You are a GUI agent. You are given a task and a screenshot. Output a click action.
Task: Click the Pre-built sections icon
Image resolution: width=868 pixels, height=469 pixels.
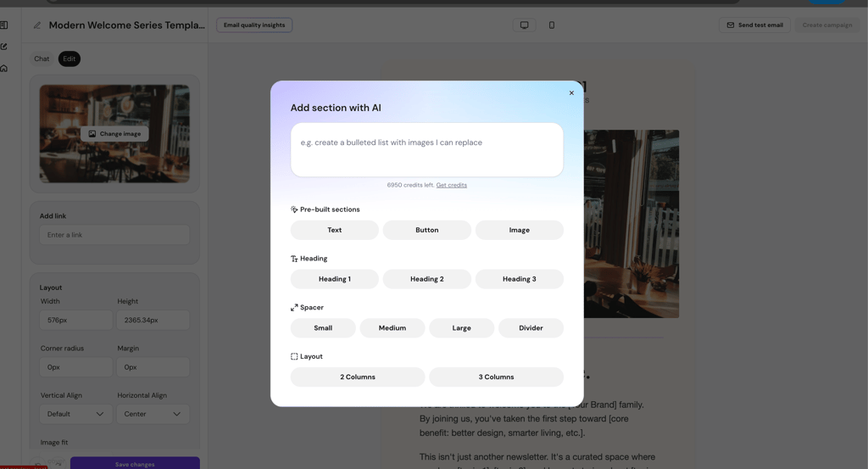294,209
